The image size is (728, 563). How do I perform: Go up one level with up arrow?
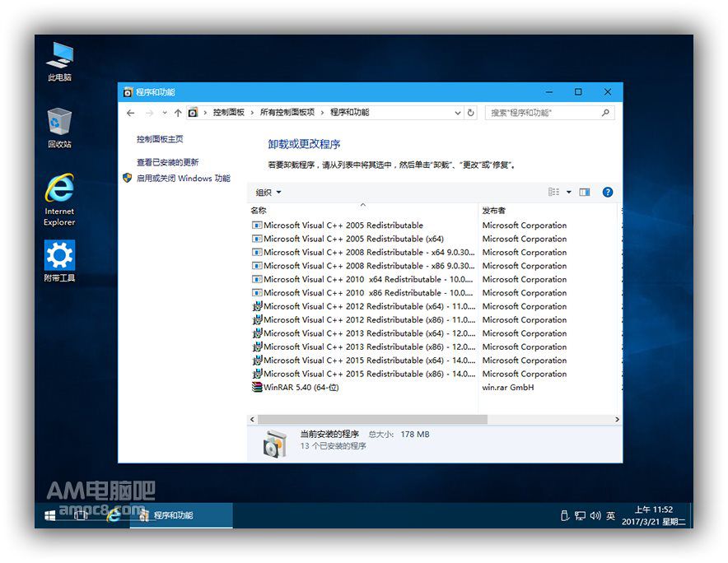[x=178, y=113]
